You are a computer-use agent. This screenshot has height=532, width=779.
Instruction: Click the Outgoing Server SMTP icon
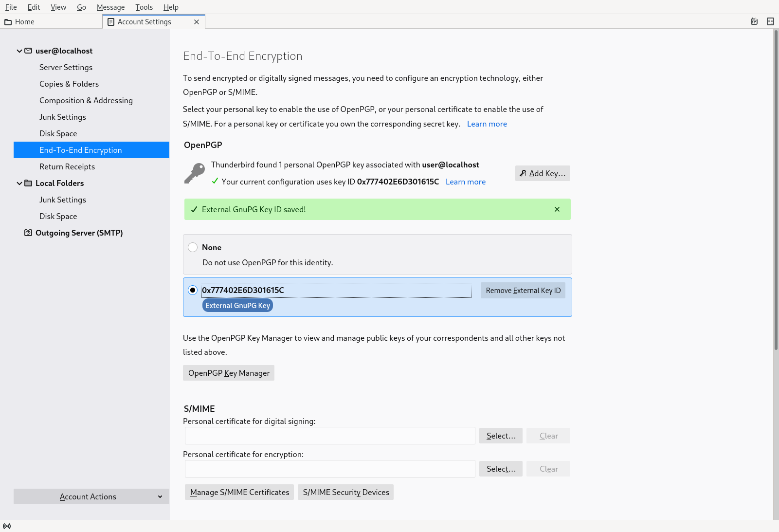[x=28, y=233]
